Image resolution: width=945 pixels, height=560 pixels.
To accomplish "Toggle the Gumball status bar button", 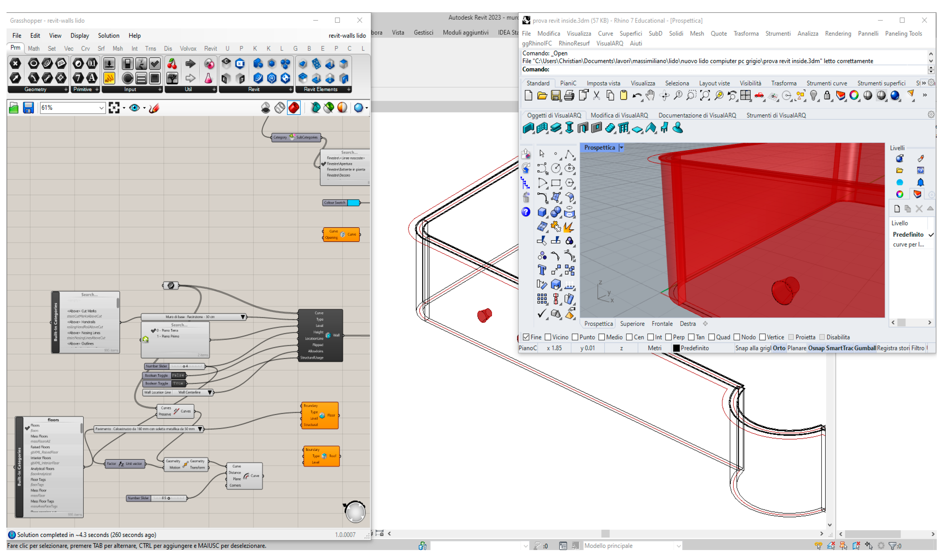I will click(865, 348).
